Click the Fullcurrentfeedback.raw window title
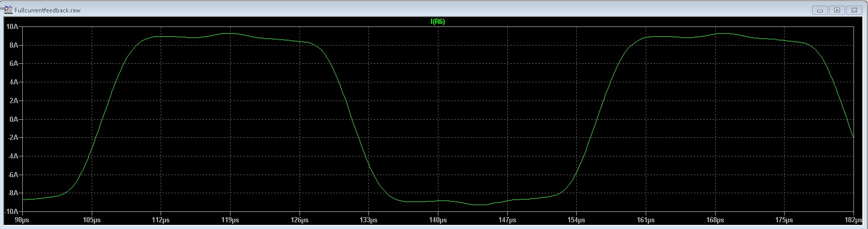This screenshot has width=868, height=229. 47,10
